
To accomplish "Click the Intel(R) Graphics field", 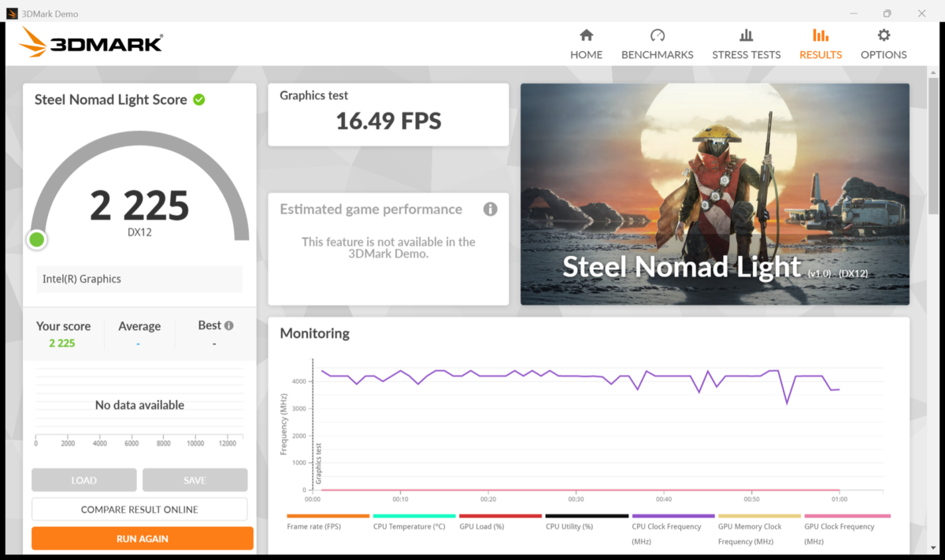I will (139, 279).
